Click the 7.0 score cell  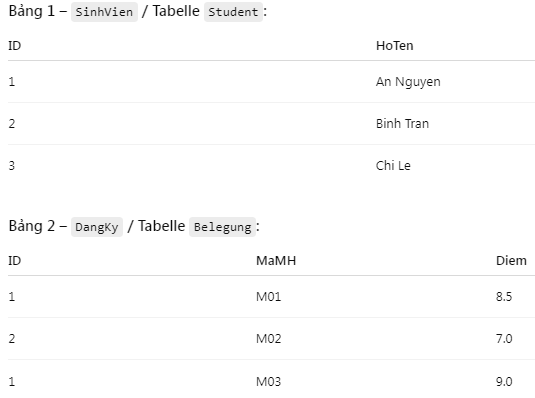pyautogui.click(x=504, y=339)
